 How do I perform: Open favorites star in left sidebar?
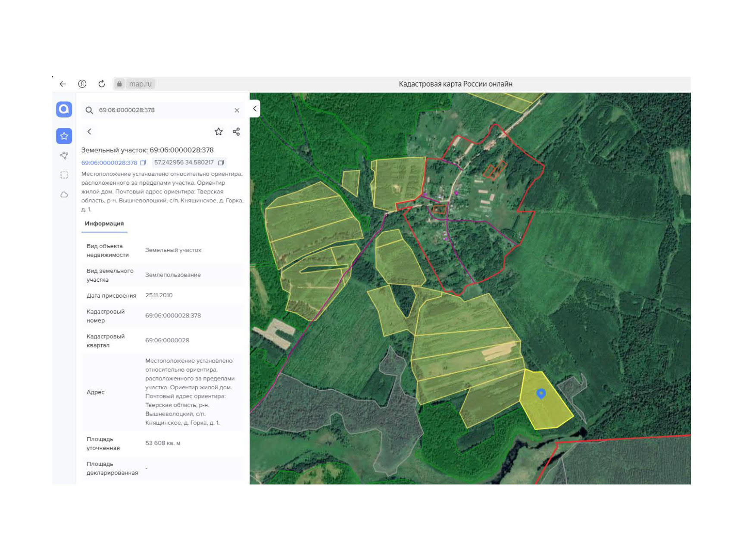(64, 136)
